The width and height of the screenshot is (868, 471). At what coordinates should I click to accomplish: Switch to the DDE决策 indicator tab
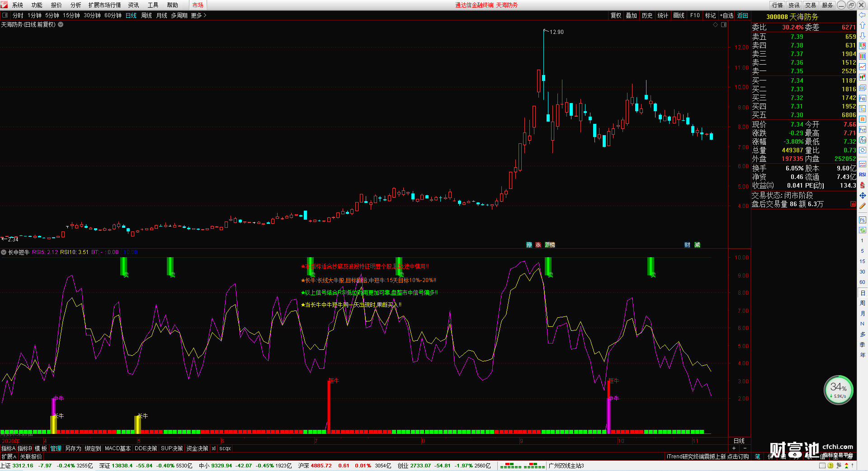pos(146,448)
